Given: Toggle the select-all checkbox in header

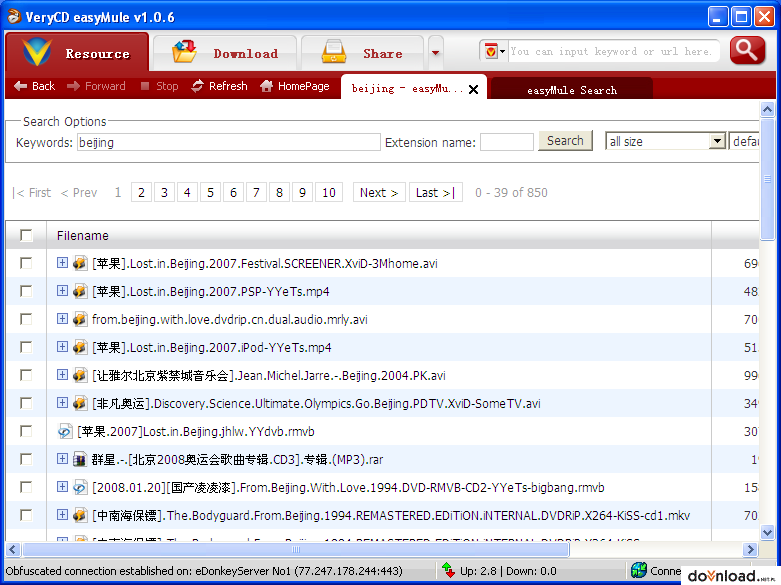Looking at the screenshot, I should coord(26,235).
